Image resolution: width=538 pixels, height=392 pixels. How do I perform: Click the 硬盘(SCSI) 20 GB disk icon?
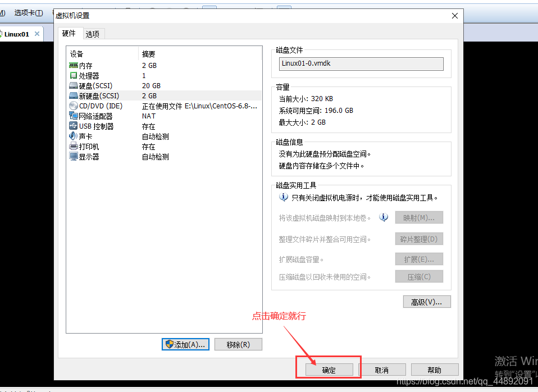tap(74, 85)
